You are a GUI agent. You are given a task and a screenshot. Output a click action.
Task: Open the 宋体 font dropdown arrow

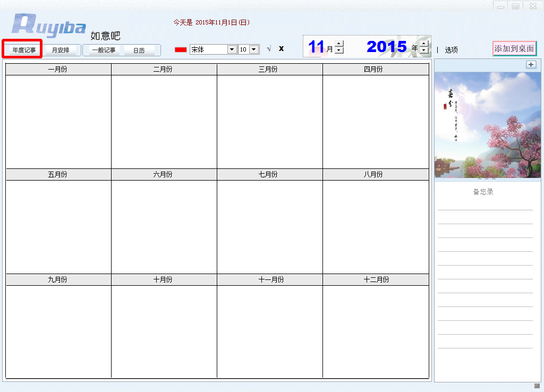[232, 49]
